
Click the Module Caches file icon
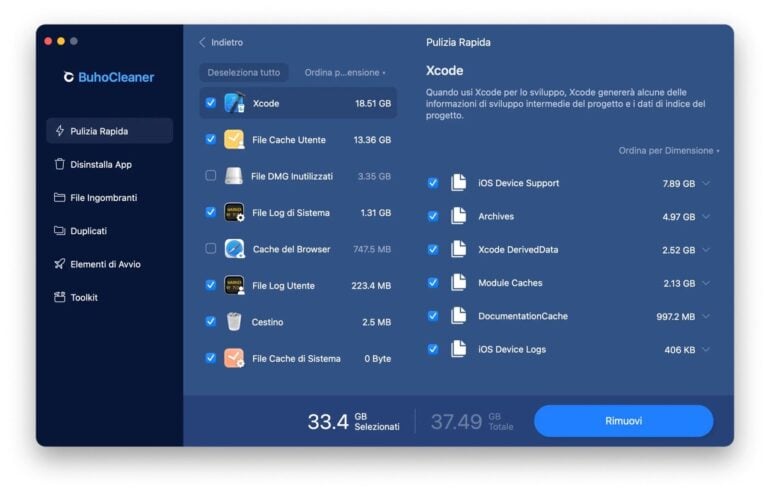click(459, 282)
